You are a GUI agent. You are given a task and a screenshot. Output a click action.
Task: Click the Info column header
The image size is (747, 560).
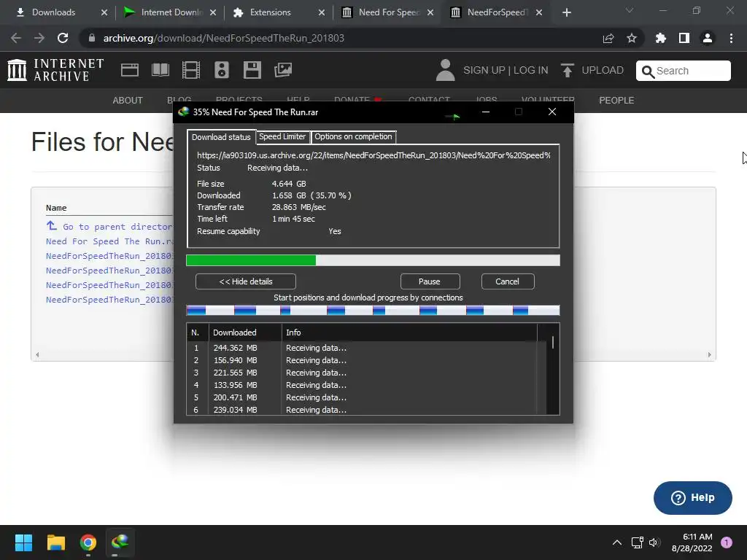click(x=409, y=332)
